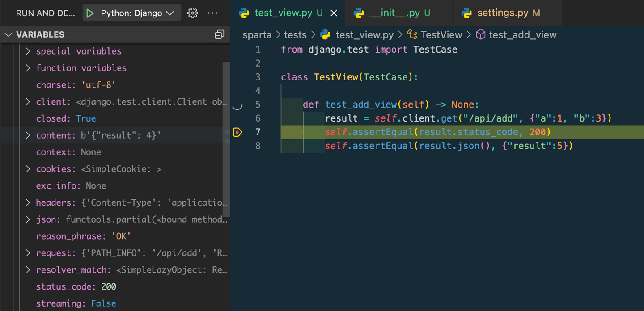This screenshot has width=644, height=311.
Task: Click the Python file icon on test_view.py tab
Action: 245,13
